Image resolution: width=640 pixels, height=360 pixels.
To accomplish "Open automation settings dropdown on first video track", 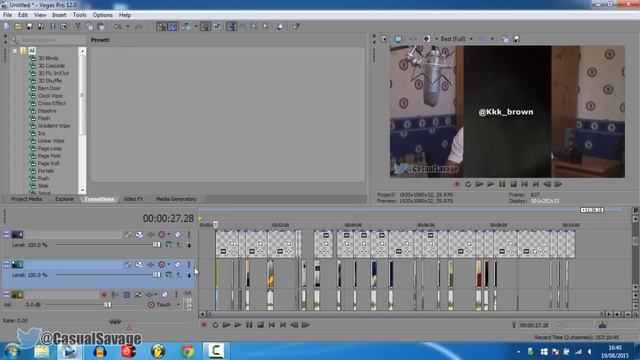I will [x=169, y=235].
